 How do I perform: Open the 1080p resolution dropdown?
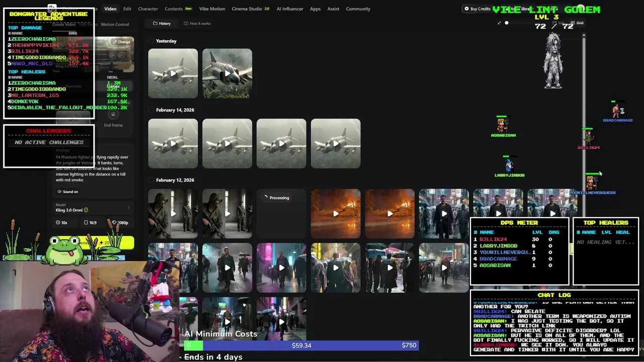point(120,222)
